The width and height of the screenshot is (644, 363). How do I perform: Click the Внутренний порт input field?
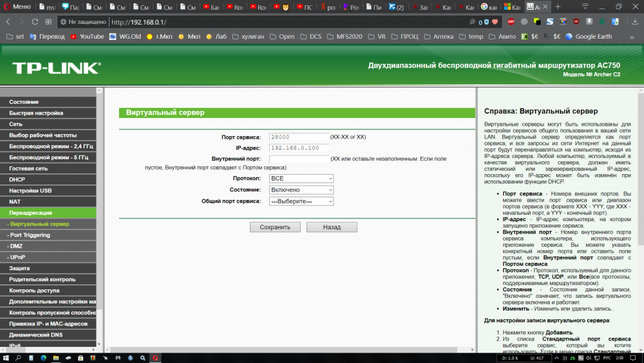298,159
